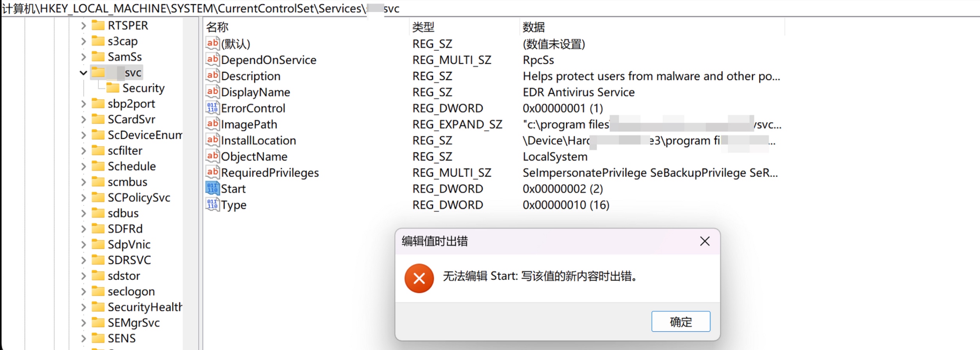Expand the SCardSvr key node
Screen dimensions: 980x350
coord(83,120)
